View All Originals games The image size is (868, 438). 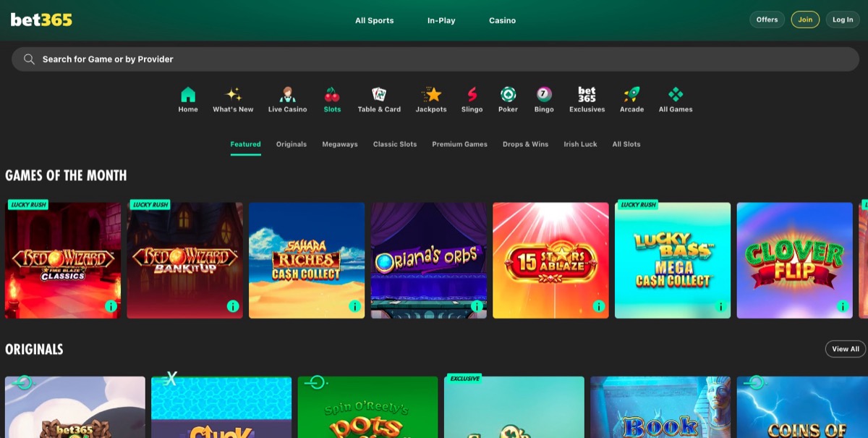844,349
